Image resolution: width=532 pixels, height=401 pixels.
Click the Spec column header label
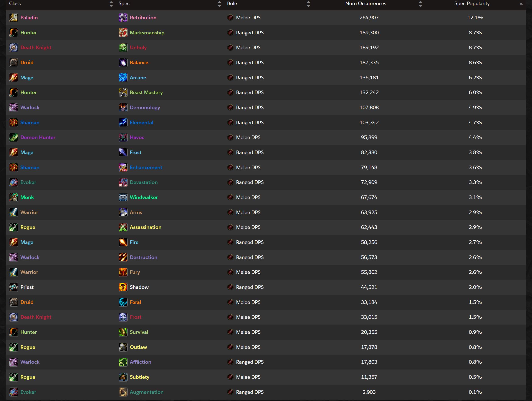(124, 3)
